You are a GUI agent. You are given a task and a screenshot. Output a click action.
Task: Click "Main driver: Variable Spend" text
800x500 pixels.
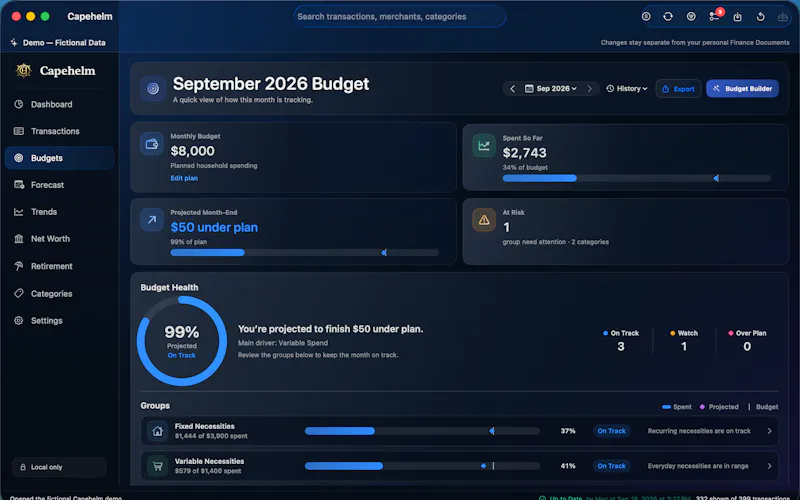coord(283,343)
